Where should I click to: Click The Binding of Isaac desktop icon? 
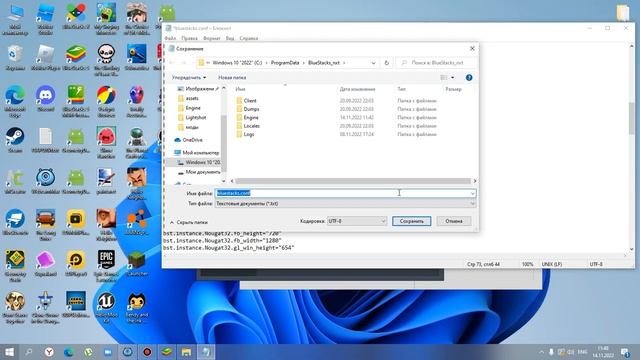coord(106,60)
